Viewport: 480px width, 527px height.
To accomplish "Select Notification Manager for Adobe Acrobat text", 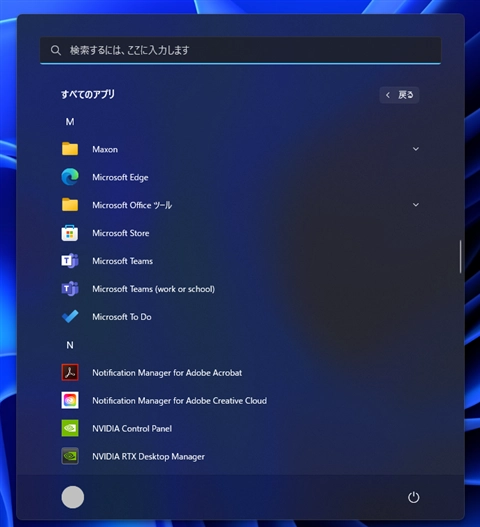I will click(x=167, y=373).
